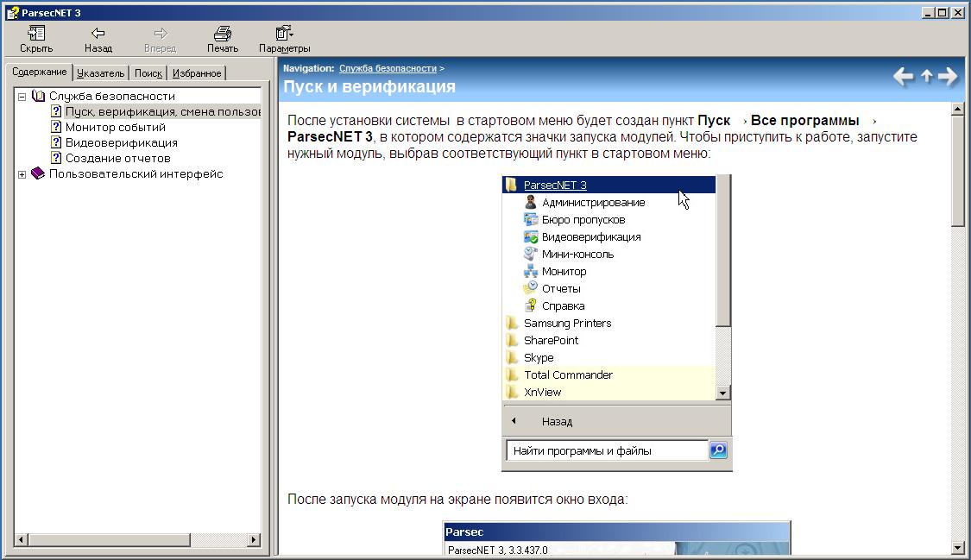Maximize the ParsecNET 3 help window
The image size is (971, 560).
pos(942,12)
